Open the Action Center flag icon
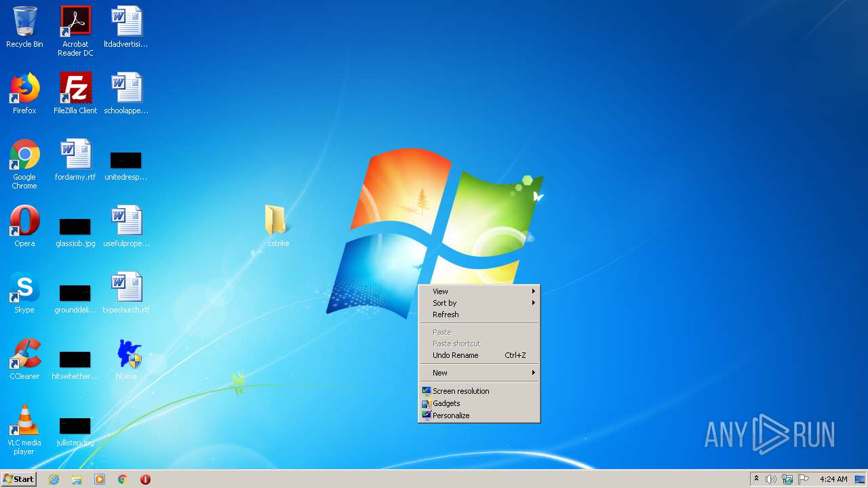868x488 pixels. (804, 479)
